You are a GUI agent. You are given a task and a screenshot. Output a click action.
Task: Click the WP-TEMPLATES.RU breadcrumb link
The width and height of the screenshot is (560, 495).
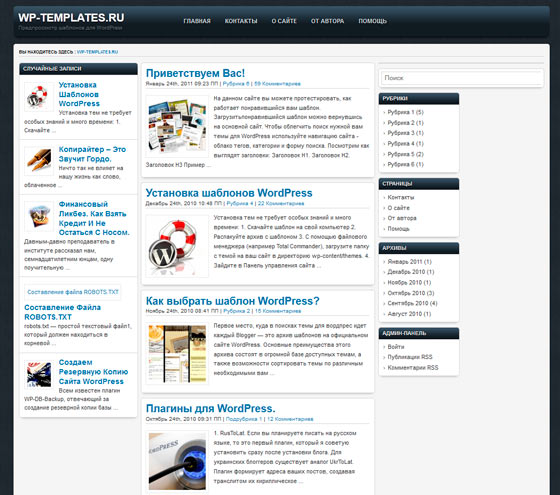[x=98, y=52]
